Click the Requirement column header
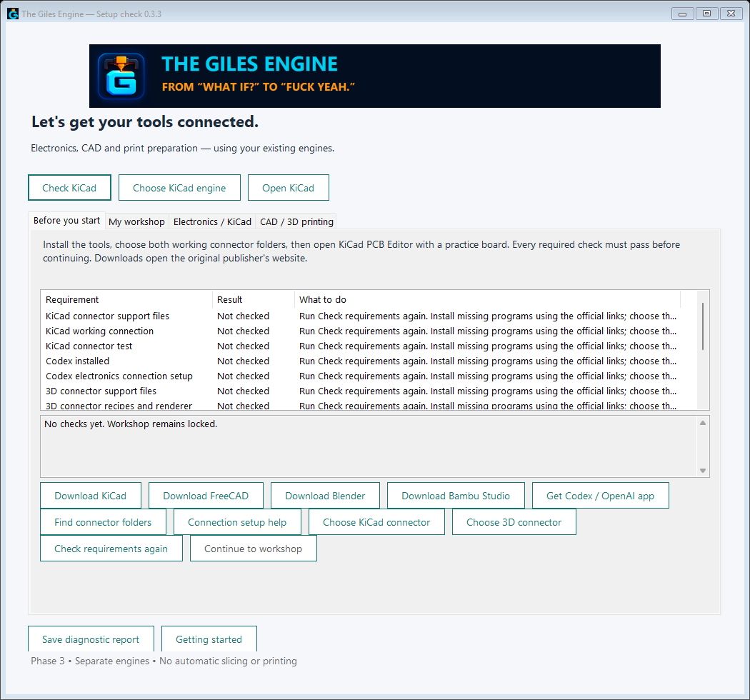 click(126, 299)
